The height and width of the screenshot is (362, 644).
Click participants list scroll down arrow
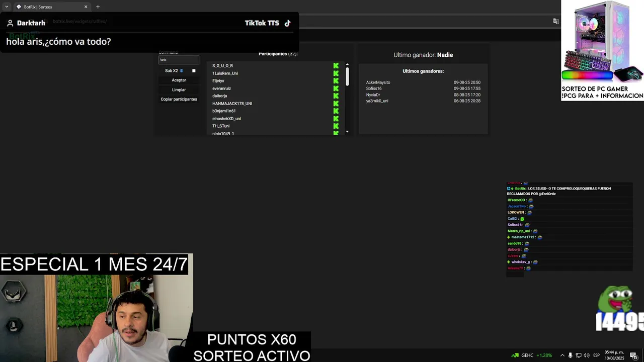point(347,132)
